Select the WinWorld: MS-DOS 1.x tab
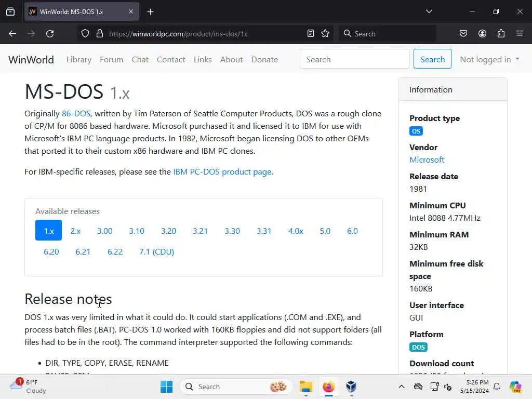 coord(82,11)
